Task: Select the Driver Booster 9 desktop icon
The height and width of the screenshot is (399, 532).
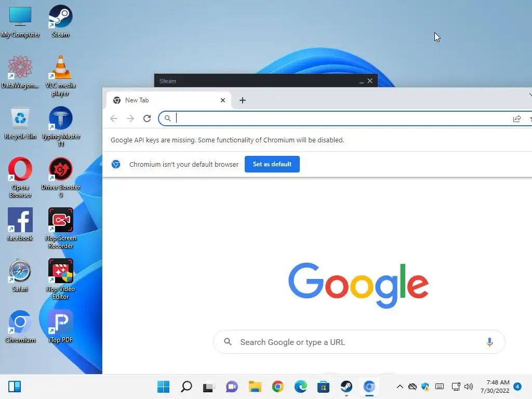Action: point(61,178)
